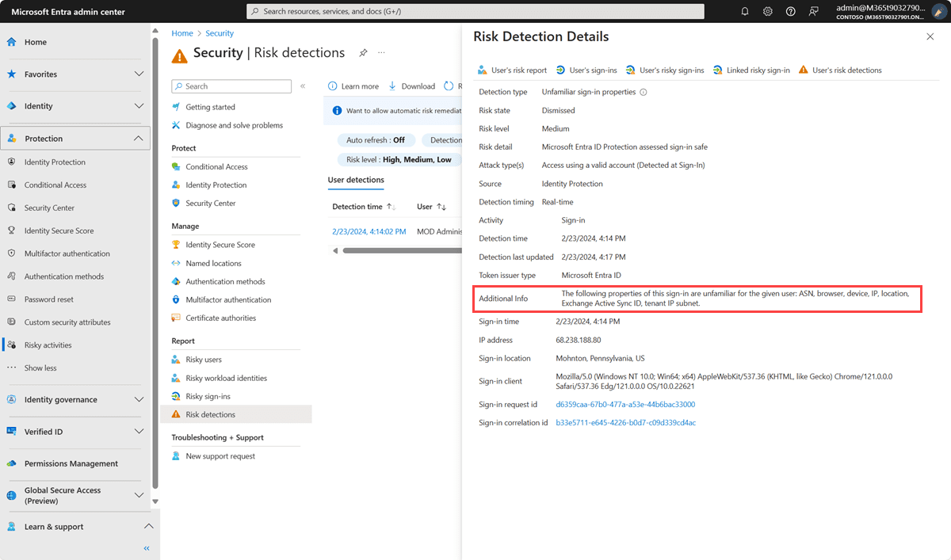Pin the Risk detections page
This screenshot has height=560, width=951.
coord(363,53)
